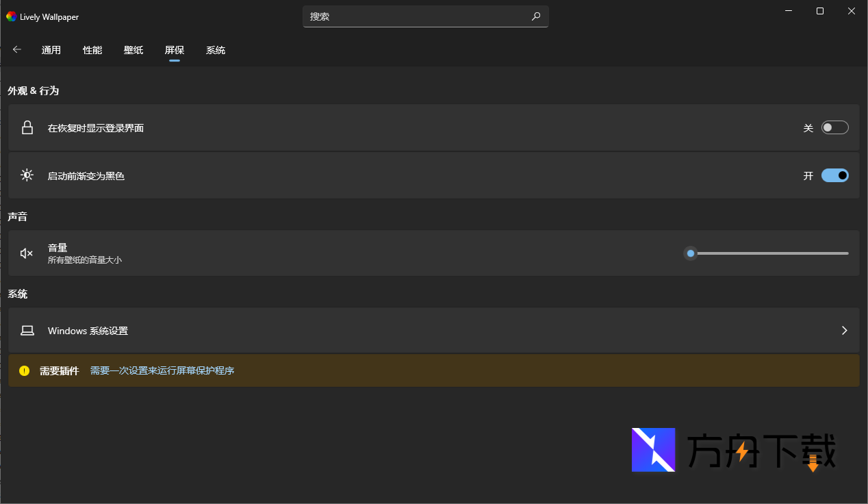
Task: Select the active 屏保 tab
Action: point(175,50)
